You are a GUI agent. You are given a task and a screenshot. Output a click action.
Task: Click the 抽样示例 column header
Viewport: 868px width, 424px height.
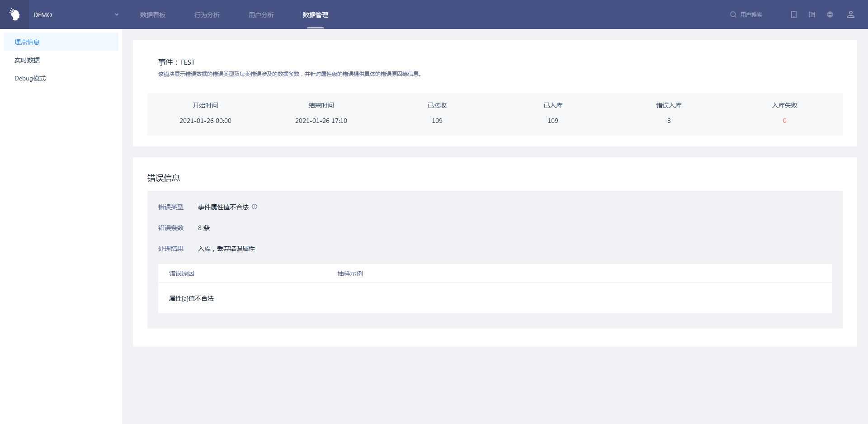(x=350, y=273)
